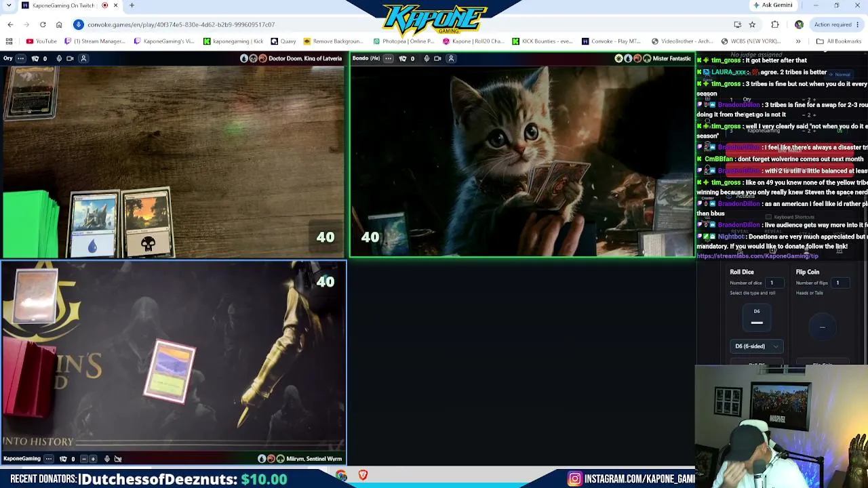868x488 pixels.
Task: Toggle KaponeGaming's muted camera icon
Action: (x=117, y=459)
